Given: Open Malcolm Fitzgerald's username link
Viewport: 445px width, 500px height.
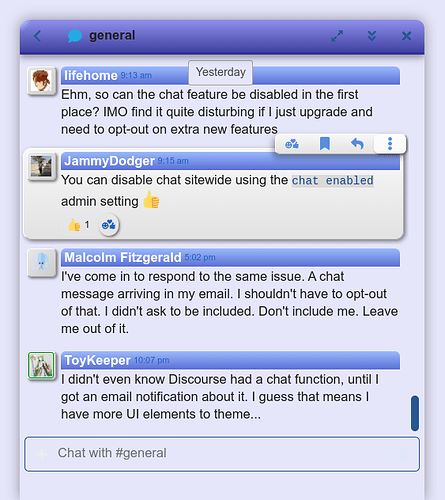Looking at the screenshot, I should [x=123, y=257].
